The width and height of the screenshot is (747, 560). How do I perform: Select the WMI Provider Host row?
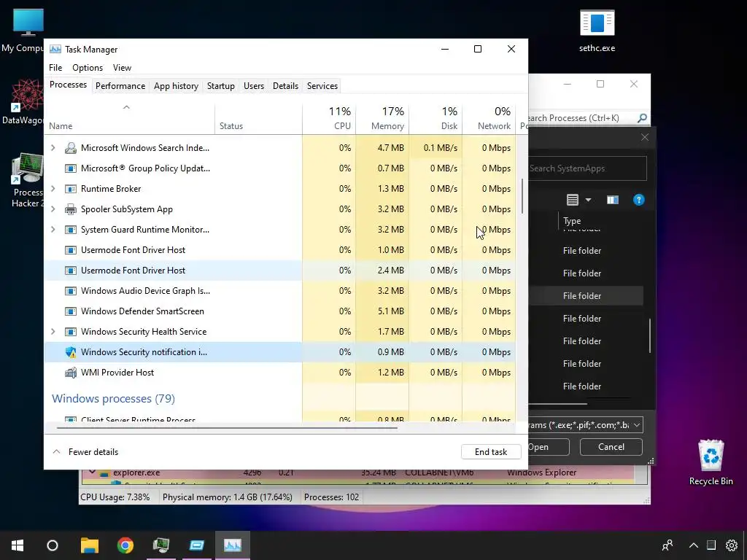pyautogui.click(x=279, y=373)
